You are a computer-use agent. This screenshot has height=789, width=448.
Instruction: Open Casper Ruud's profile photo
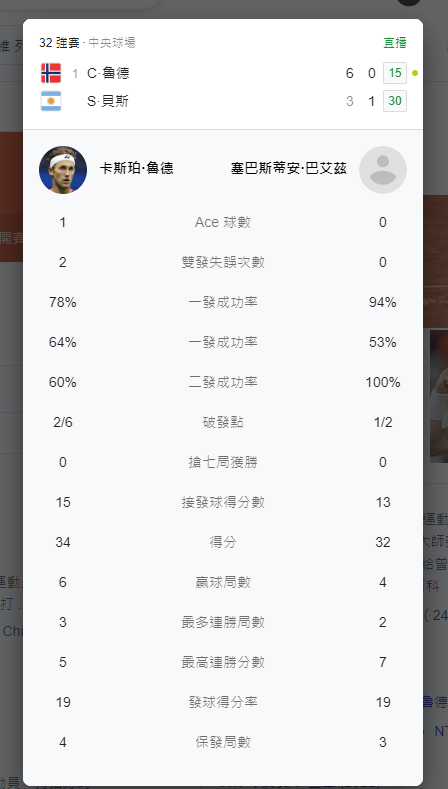pos(63,170)
